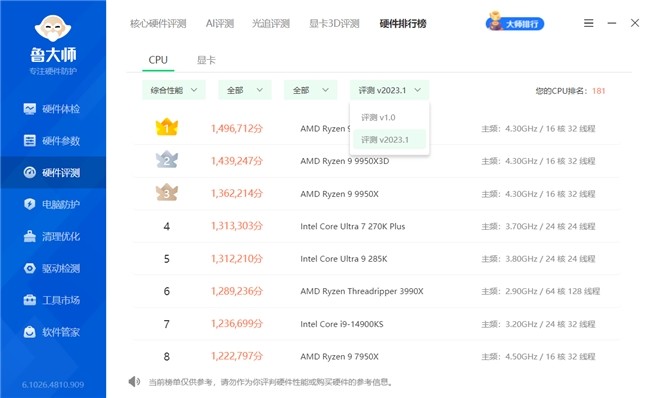This screenshot has width=650, height=398.
Task: Click score 1,312,210分
Action: [x=237, y=259]
